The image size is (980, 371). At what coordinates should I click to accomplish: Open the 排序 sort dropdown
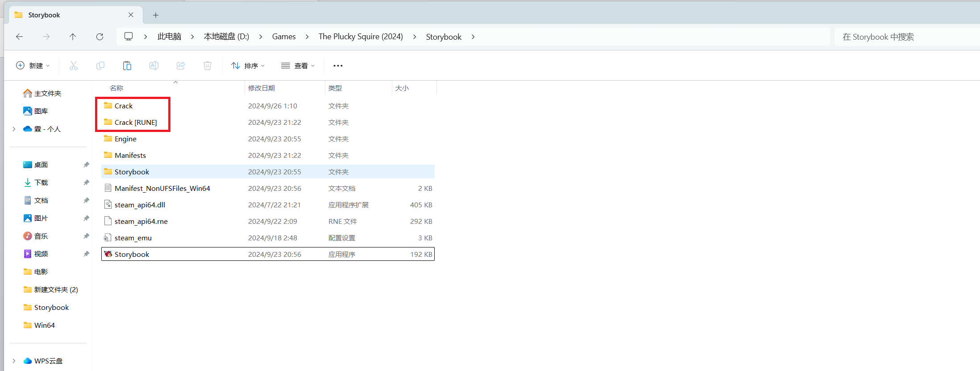(x=248, y=66)
